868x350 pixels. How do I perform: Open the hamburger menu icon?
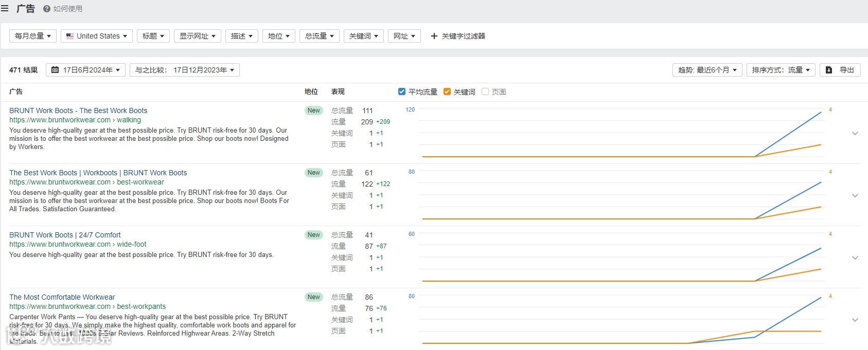click(5, 9)
